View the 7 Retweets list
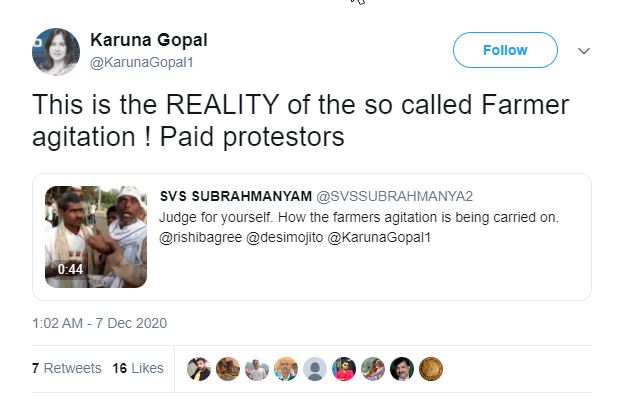Viewport: 627px width, 398px height. click(x=67, y=368)
